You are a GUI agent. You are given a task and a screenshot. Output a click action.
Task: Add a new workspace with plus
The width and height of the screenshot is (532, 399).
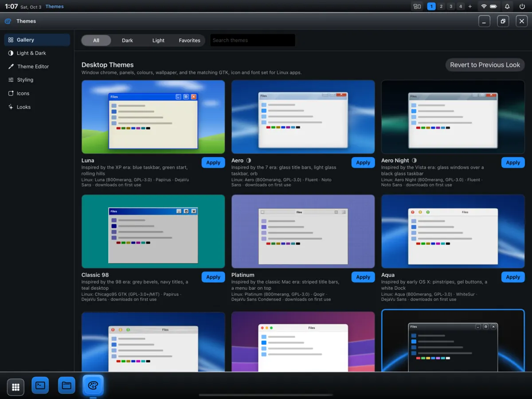(x=470, y=7)
